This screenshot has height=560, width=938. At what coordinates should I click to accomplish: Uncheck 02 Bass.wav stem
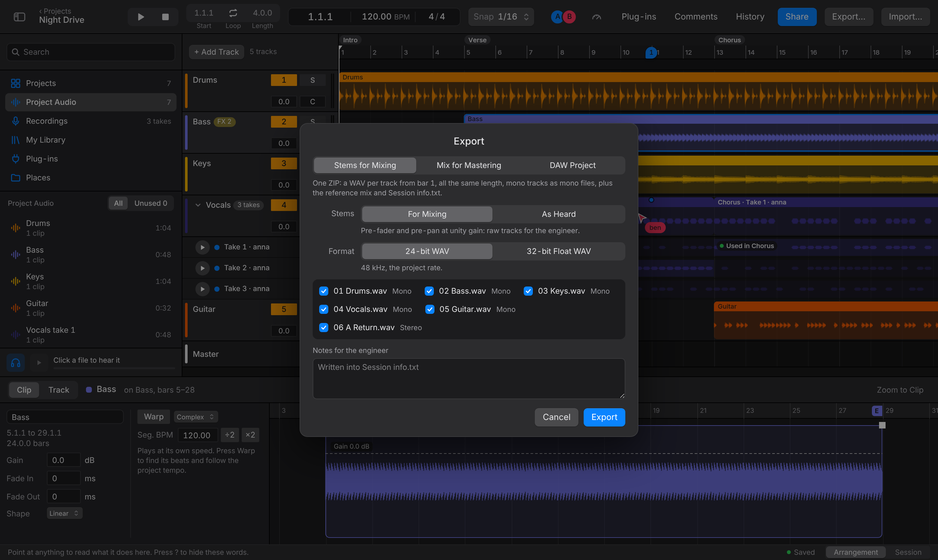point(429,291)
